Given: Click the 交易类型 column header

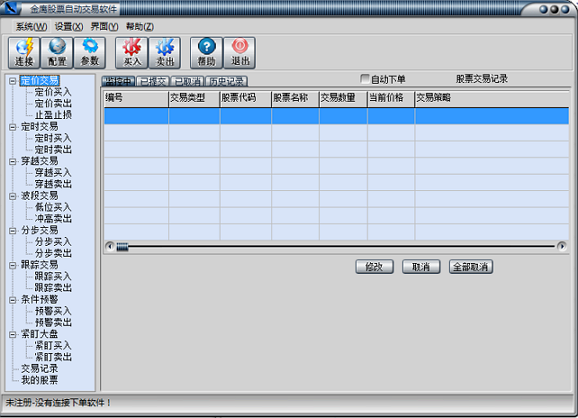Looking at the screenshot, I should tap(194, 98).
